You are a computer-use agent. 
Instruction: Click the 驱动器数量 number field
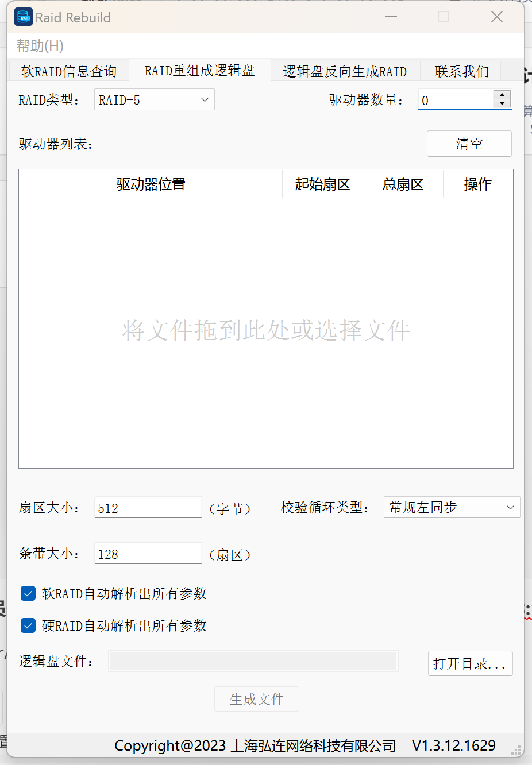456,100
